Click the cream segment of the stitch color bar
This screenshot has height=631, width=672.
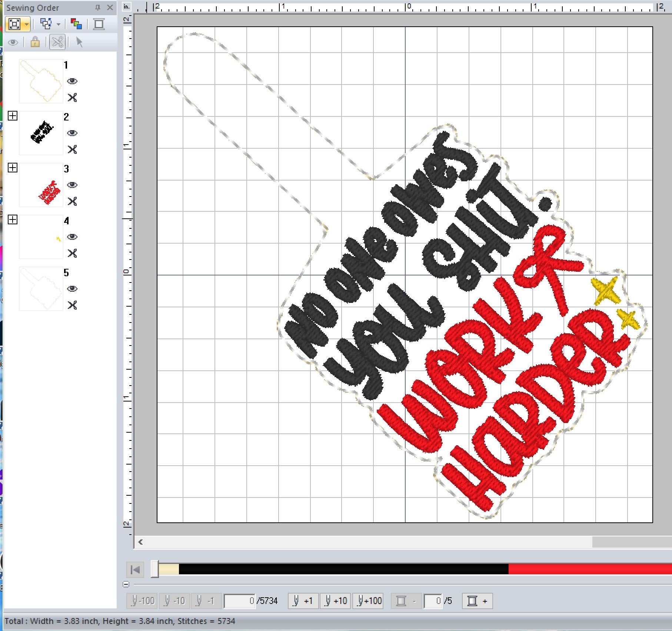169,569
